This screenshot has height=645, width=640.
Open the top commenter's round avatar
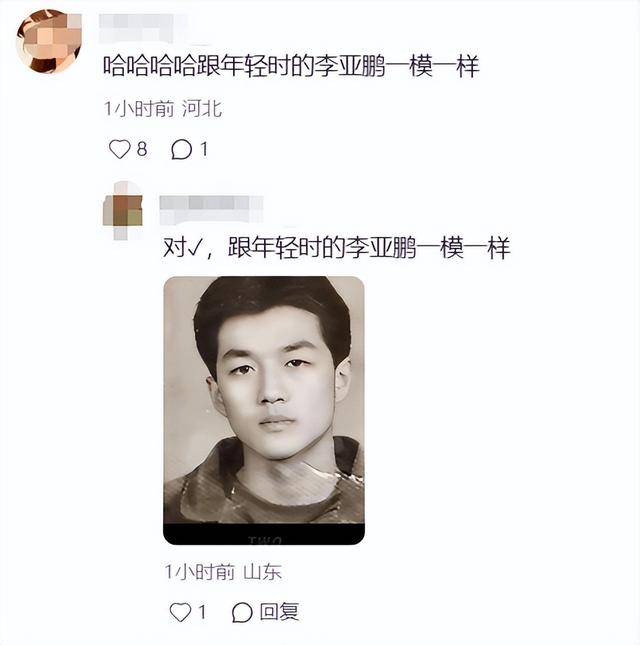tap(49, 42)
